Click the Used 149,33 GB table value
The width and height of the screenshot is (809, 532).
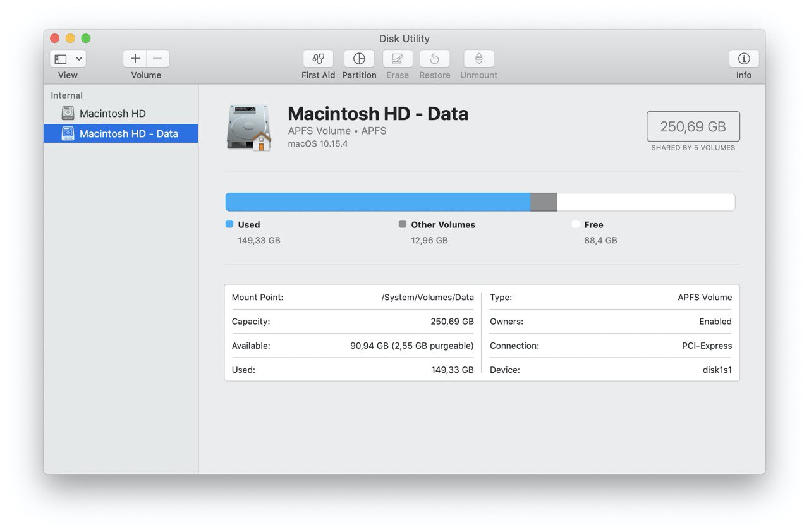[x=453, y=370]
